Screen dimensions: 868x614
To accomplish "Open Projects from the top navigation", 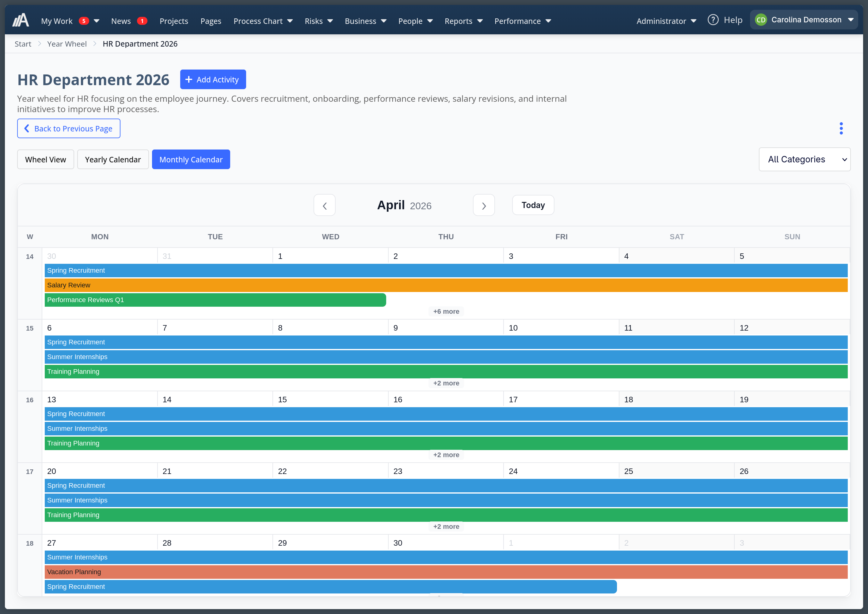I will [x=173, y=21].
